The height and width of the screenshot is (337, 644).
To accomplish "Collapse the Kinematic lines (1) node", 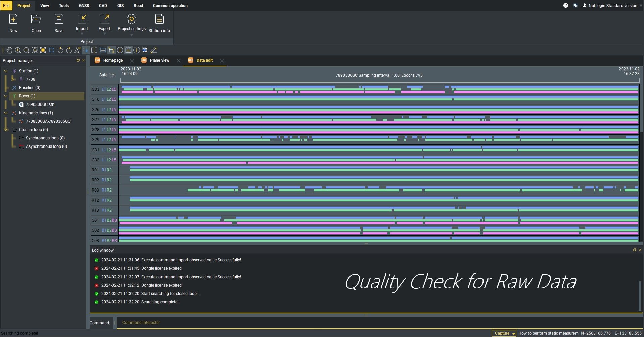I will tap(6, 113).
